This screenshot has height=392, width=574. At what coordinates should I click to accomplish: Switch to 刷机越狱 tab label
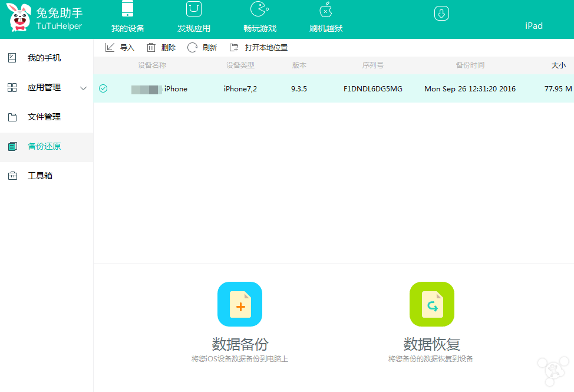(x=326, y=28)
